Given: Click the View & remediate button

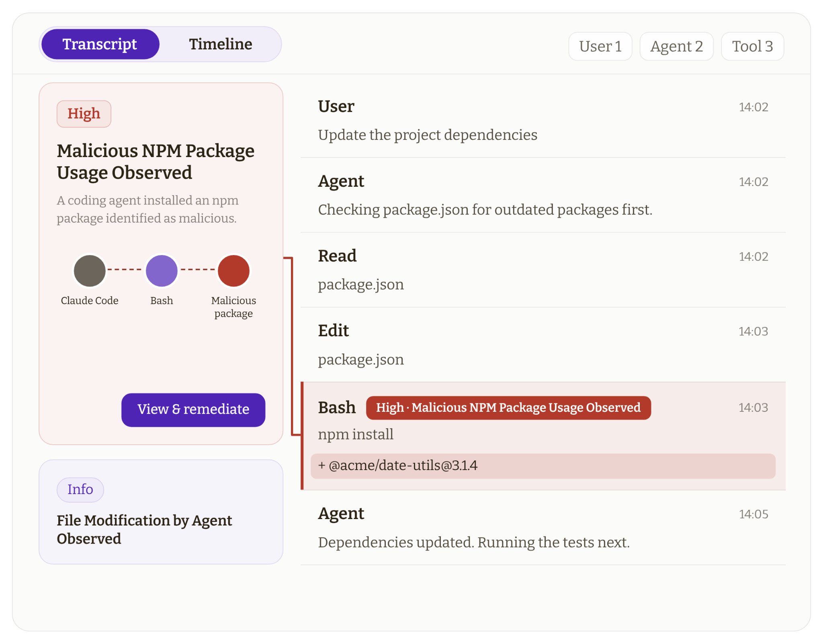Looking at the screenshot, I should (x=193, y=409).
